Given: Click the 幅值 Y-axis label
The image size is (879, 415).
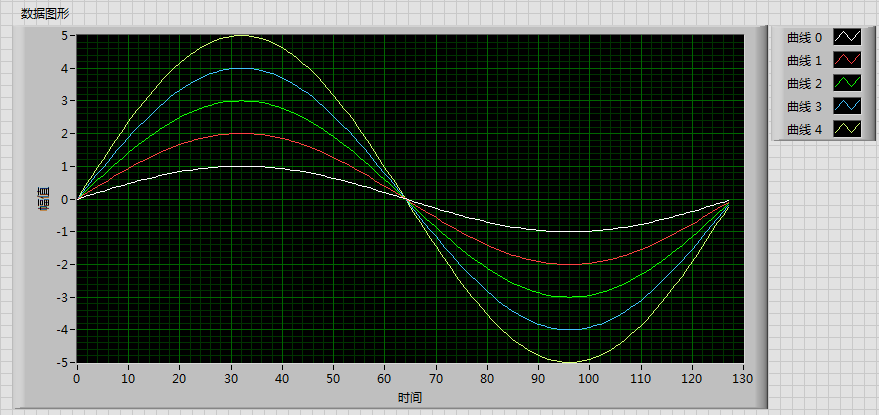Looking at the screenshot, I should click(44, 199).
